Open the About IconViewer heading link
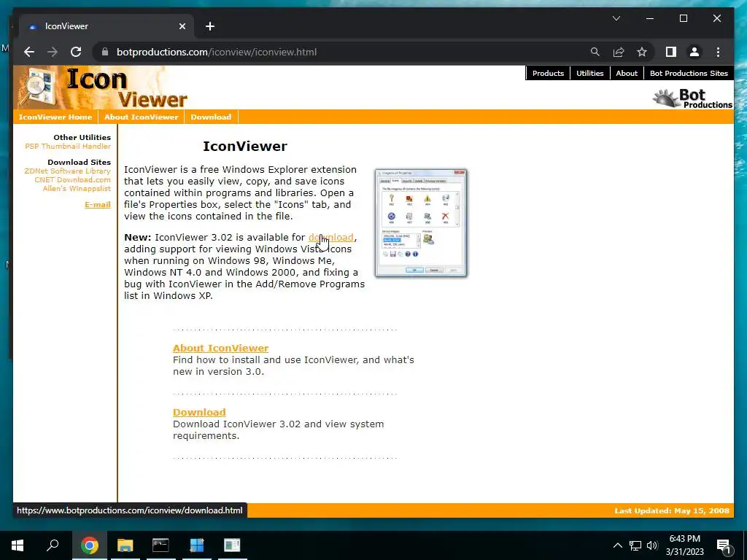 coord(220,348)
